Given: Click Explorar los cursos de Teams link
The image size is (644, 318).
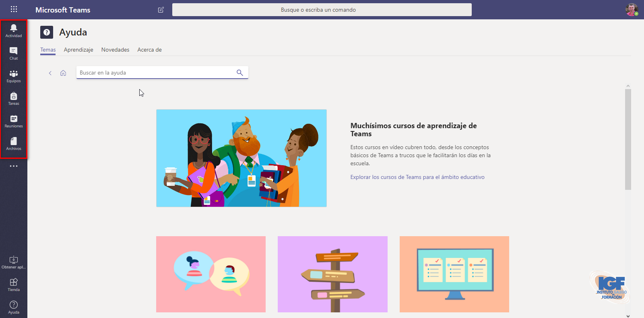Looking at the screenshot, I should [417, 177].
